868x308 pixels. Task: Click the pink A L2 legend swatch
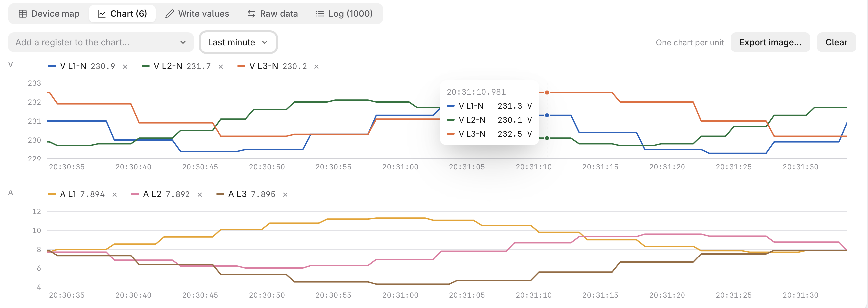tap(135, 194)
